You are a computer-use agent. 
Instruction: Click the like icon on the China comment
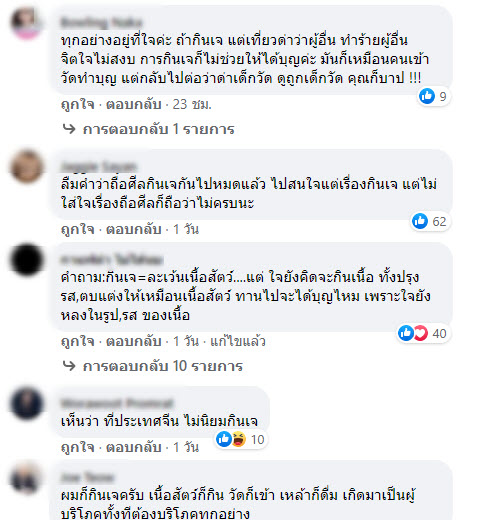224,439
